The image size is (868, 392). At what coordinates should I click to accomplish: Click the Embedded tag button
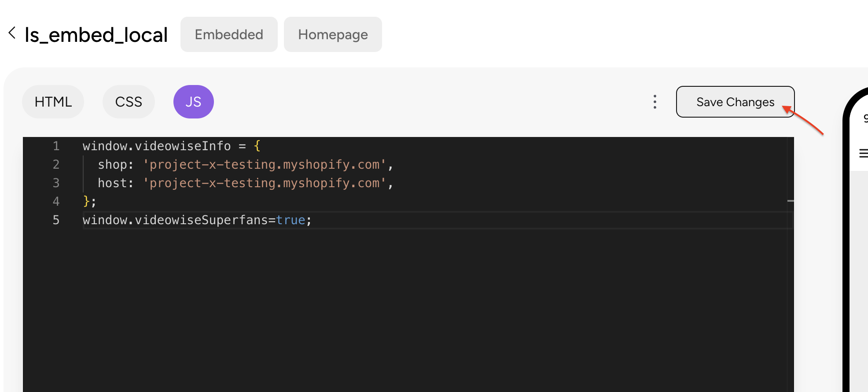coord(229,34)
